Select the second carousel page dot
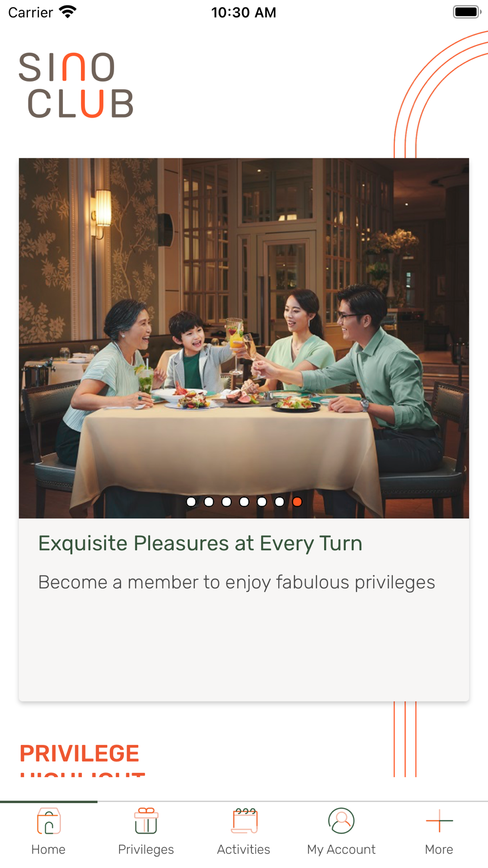The image size is (488, 868). tap(209, 501)
